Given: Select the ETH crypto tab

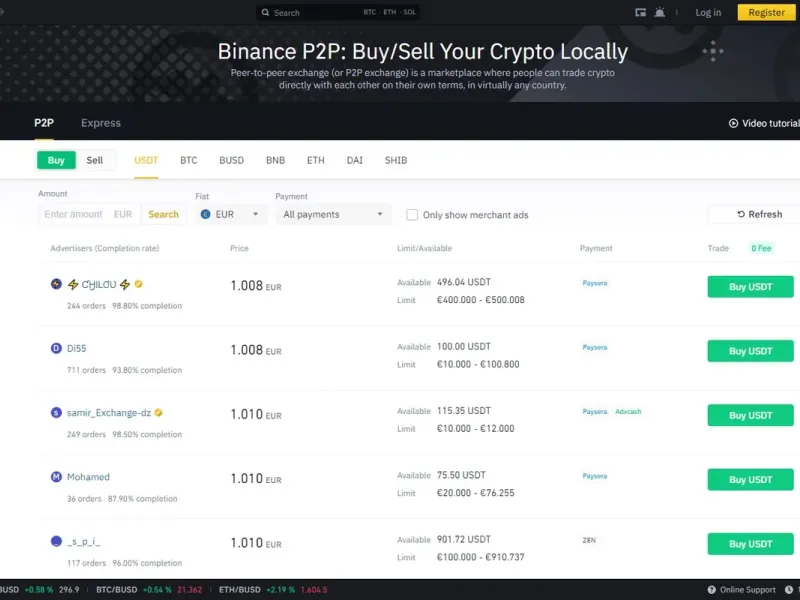Looking at the screenshot, I should pos(315,160).
